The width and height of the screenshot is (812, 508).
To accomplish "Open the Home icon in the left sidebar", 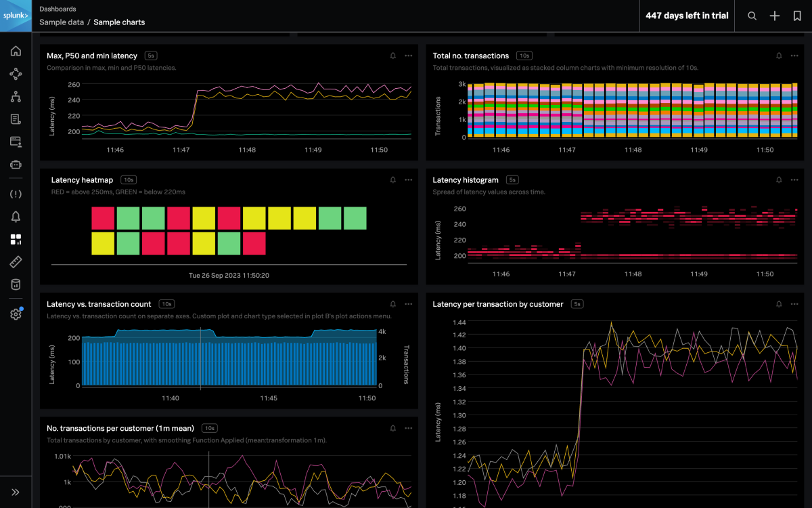I will tap(16, 50).
